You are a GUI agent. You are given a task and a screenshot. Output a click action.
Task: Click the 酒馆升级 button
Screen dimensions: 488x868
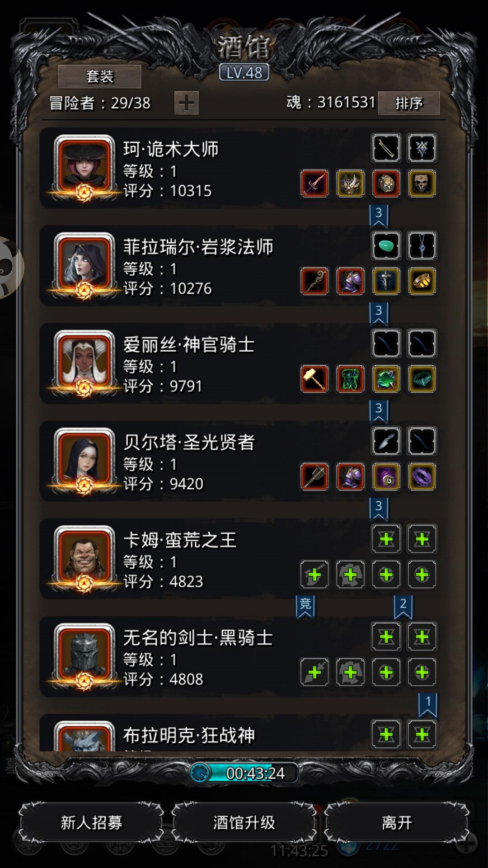coord(244,822)
